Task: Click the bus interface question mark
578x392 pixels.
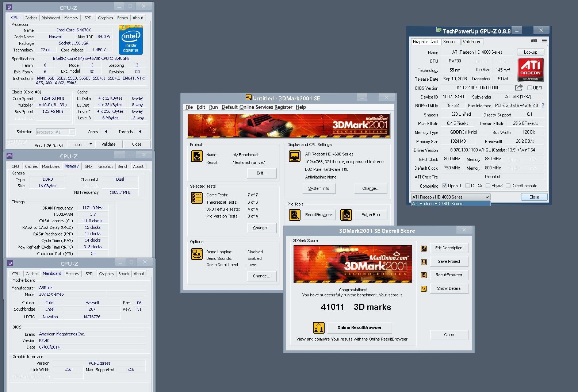Action: 543,105
